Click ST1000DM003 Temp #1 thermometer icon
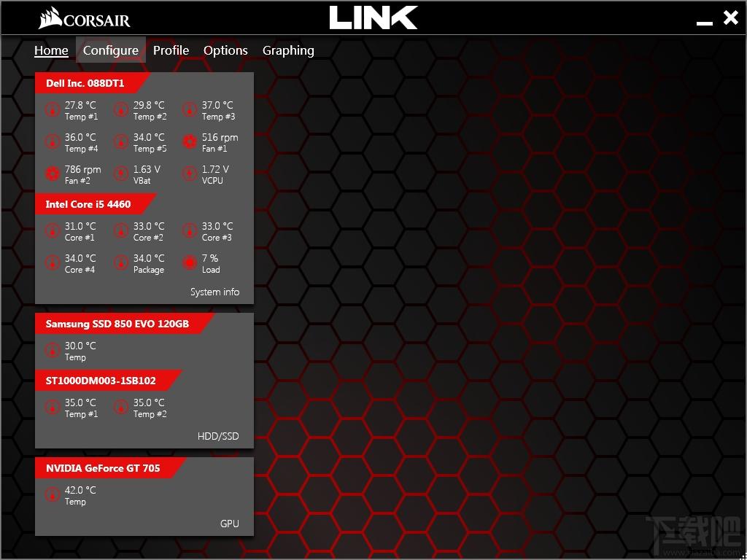Screen dimensions: 747x560 [x=53, y=408]
